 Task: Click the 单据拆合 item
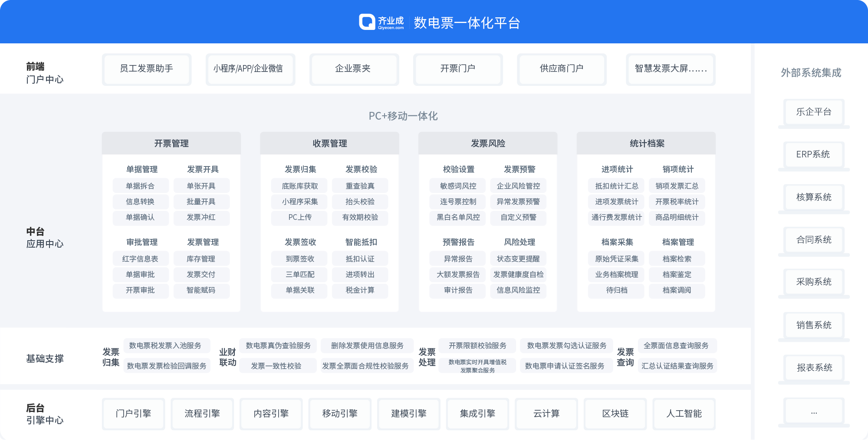pyautogui.click(x=140, y=186)
